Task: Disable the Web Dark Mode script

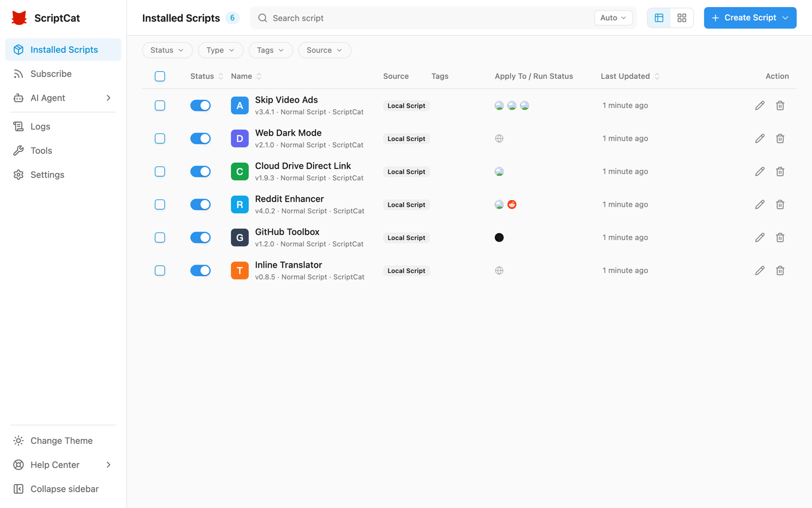Action: coord(200,139)
